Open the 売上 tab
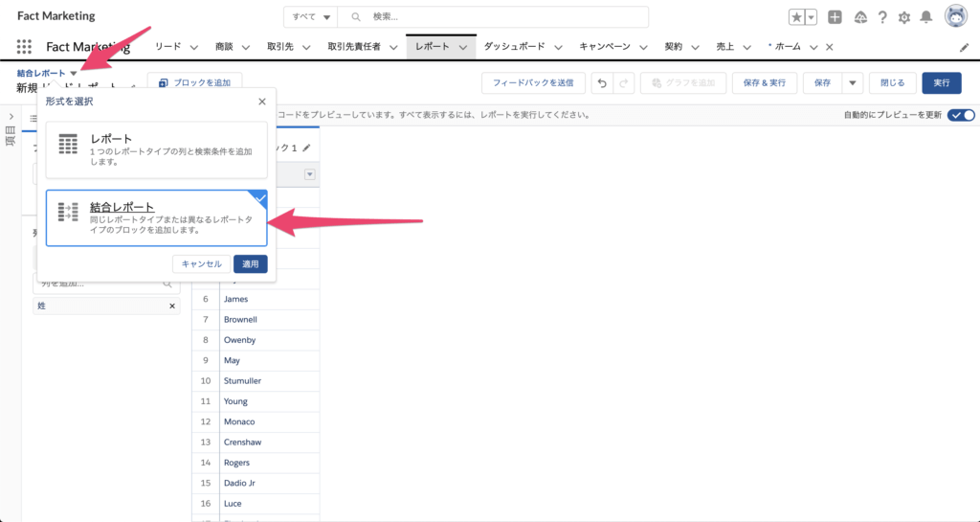The width and height of the screenshot is (980, 522). (724, 47)
